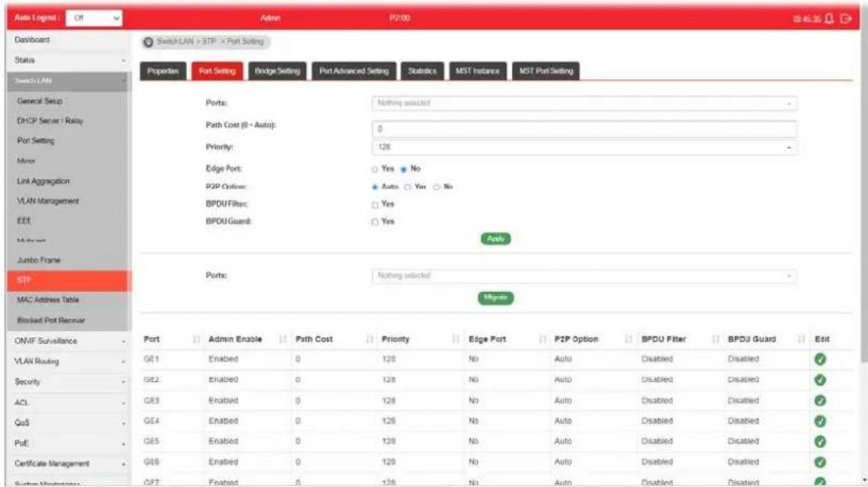Sort table by P2P Option column icon
The width and height of the screenshot is (868, 487).
(x=628, y=339)
